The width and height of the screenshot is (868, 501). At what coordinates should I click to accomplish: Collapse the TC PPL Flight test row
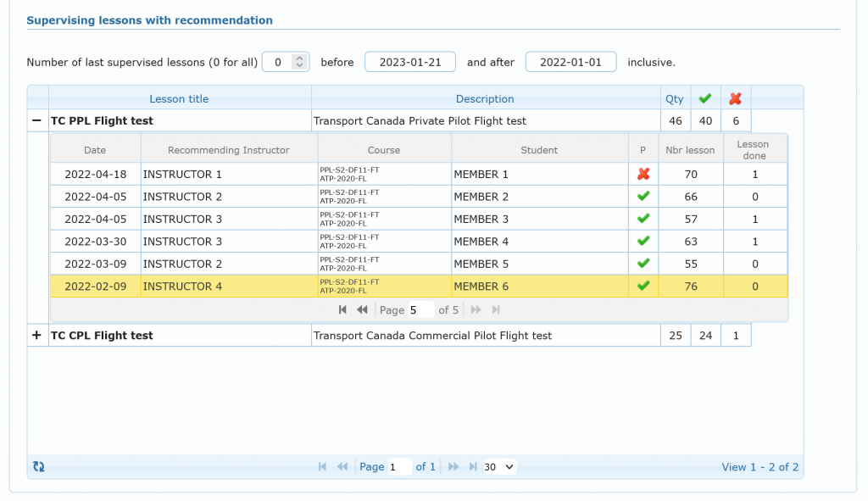point(36,121)
